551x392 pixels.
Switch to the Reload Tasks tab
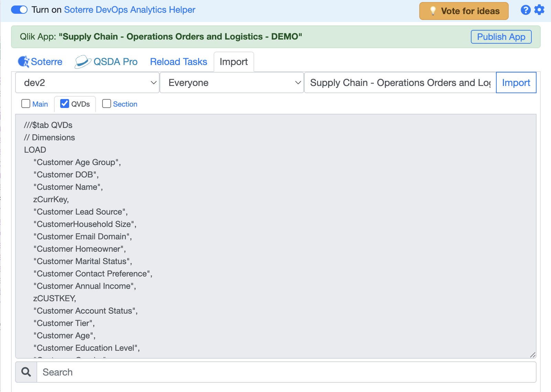pos(179,62)
